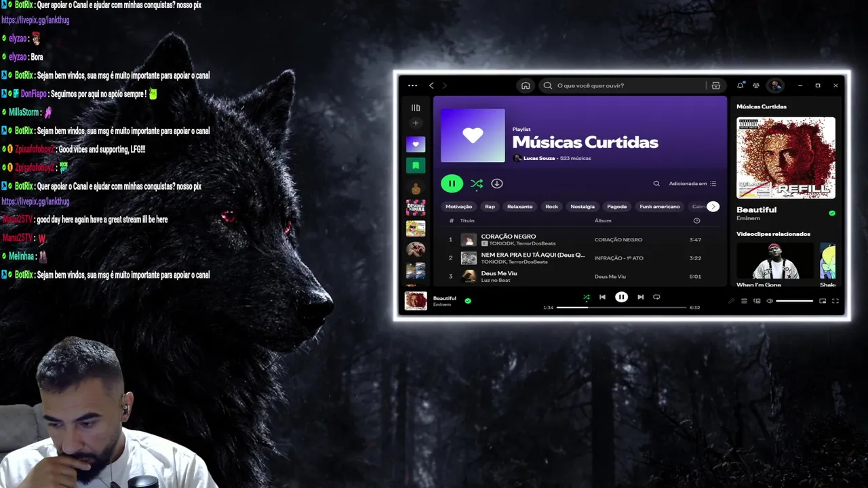Open Beautiful title in the right panel
Viewport: 868px width, 488px height.
[x=757, y=209]
